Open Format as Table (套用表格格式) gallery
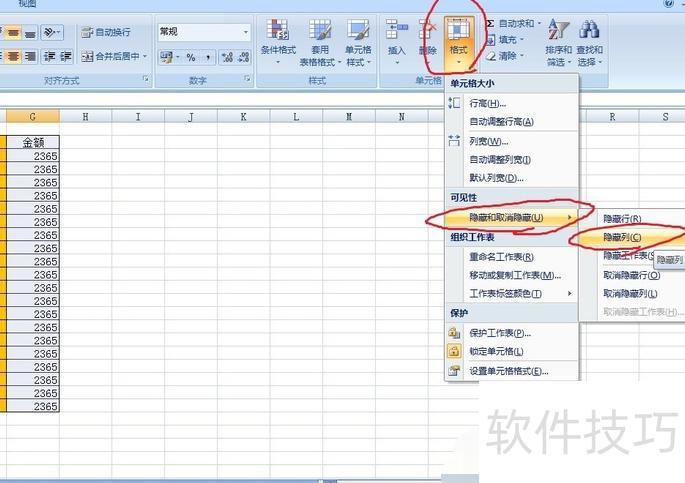Screen dimensions: 685x483 320,43
